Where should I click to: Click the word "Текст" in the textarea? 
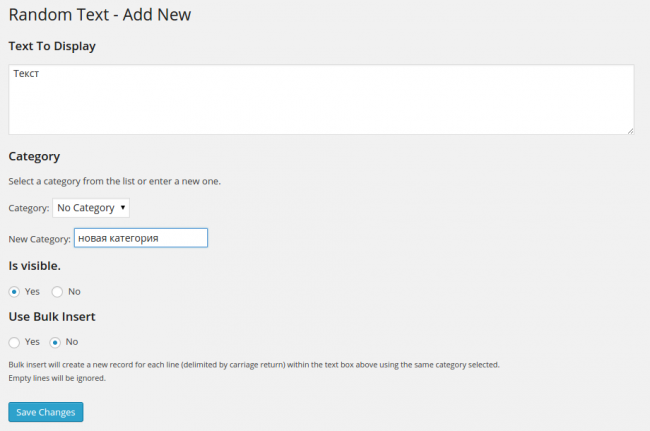tap(27, 75)
